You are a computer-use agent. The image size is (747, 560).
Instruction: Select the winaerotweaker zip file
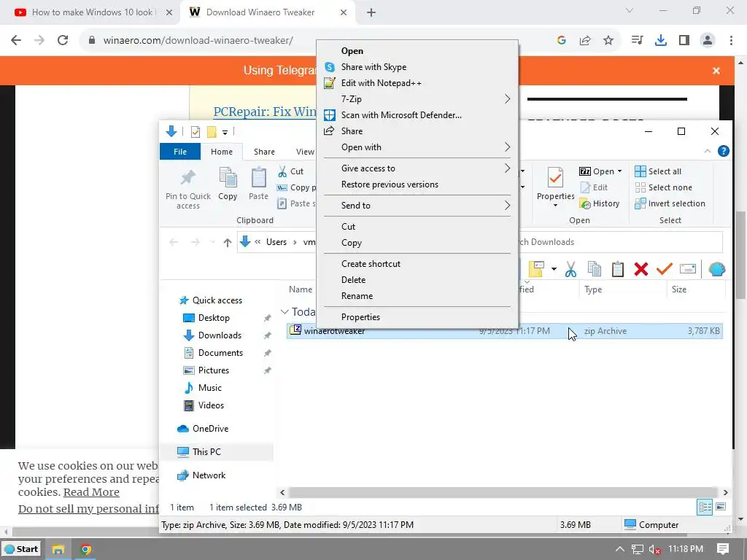[x=505, y=331]
